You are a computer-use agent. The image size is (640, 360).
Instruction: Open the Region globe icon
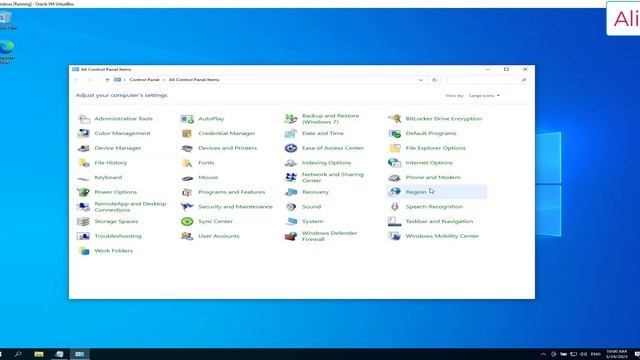[x=394, y=192]
